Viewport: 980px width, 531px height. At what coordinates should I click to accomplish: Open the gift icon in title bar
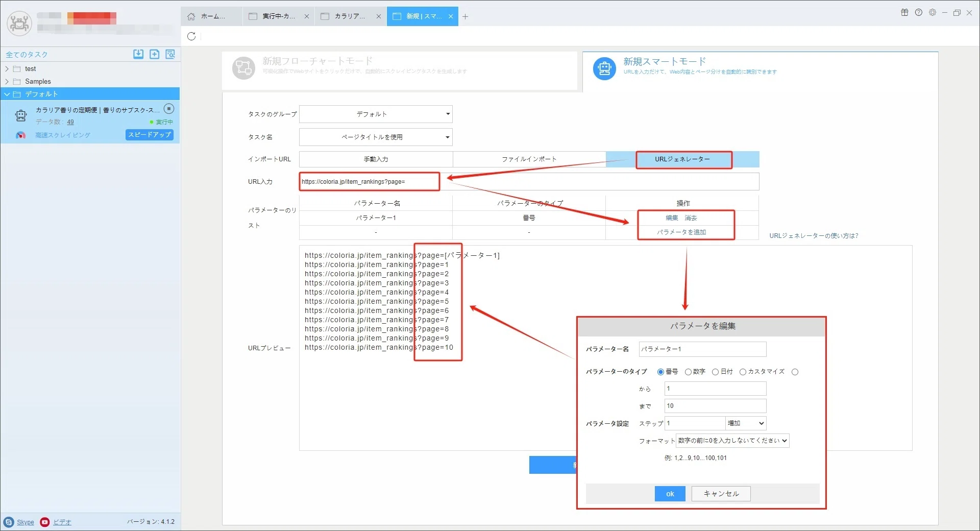[x=904, y=12]
